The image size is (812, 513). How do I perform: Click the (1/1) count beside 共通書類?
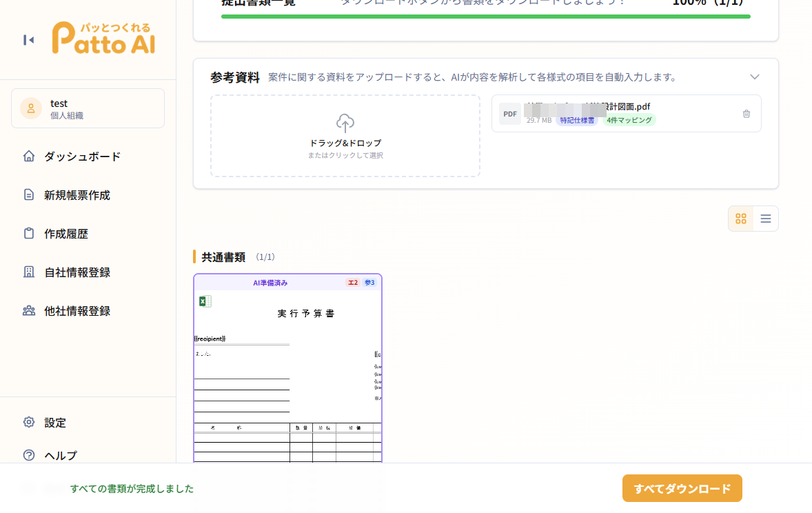click(x=265, y=257)
